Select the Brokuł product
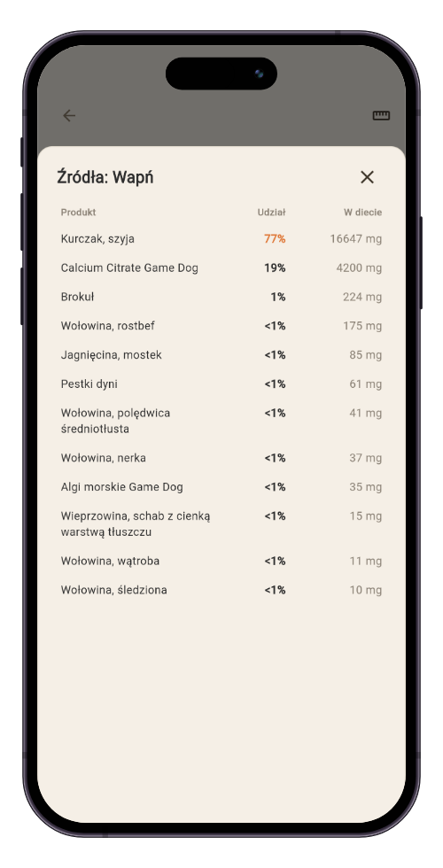 [x=221, y=298]
